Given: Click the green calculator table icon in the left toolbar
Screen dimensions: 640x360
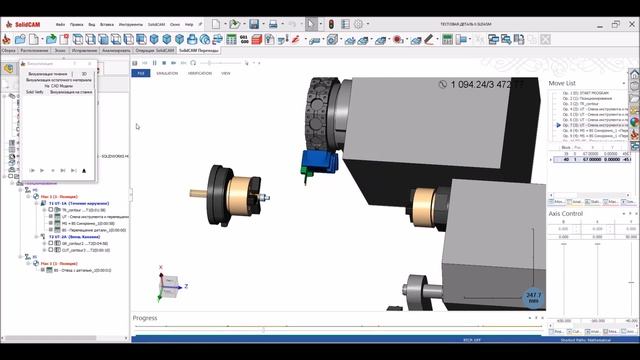Looking at the screenshot, I should coord(231,39).
